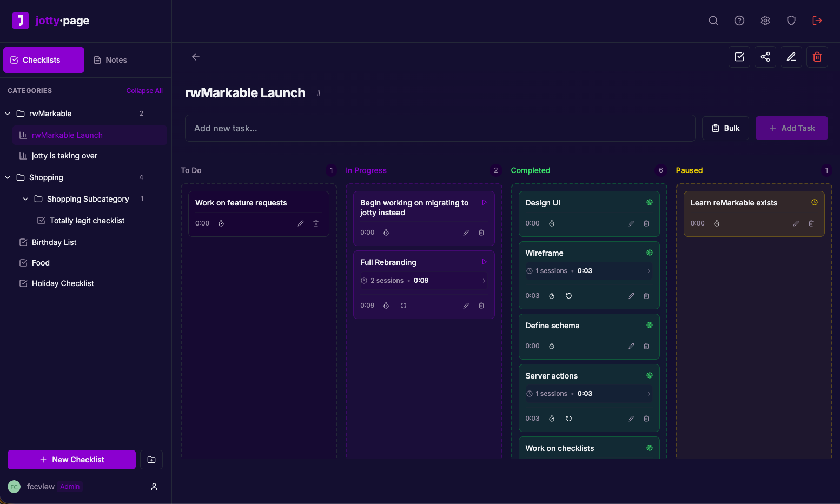
Task: Click the Bulk button
Action: 725,128
